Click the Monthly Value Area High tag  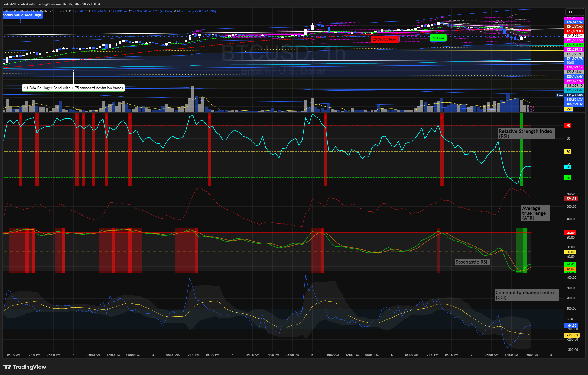[22, 15]
